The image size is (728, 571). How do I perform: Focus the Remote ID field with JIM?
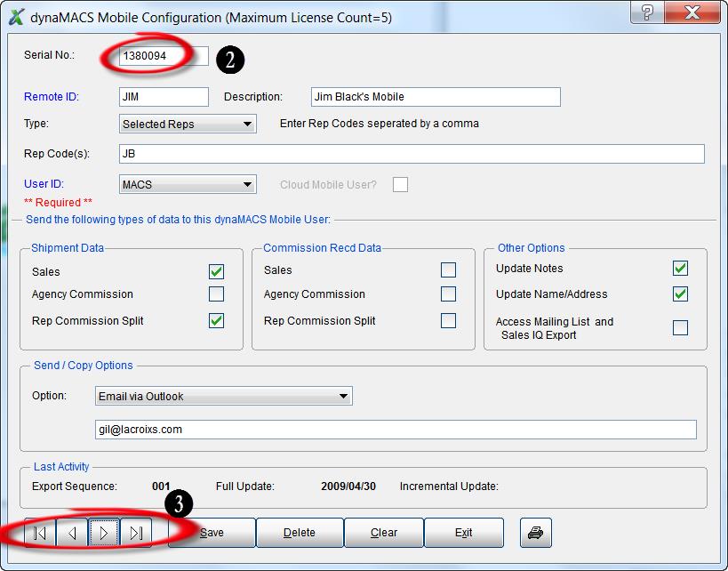click(164, 97)
